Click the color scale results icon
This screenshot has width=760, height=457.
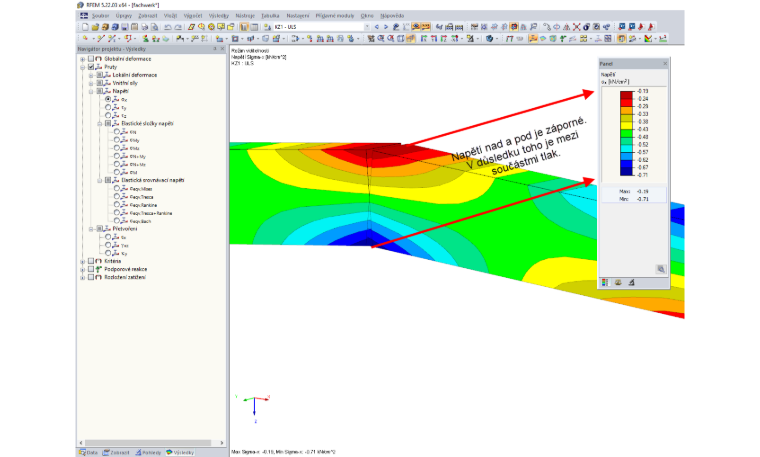click(x=648, y=38)
